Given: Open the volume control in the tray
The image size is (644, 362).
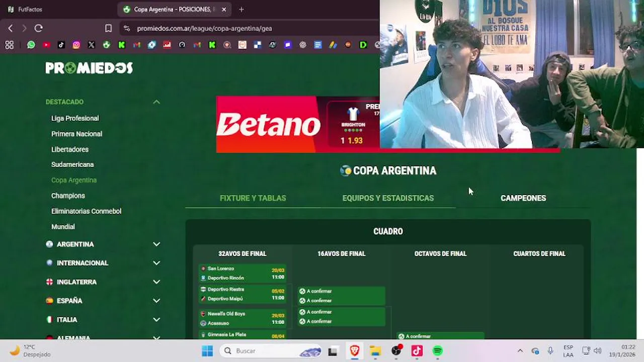Looking at the screenshot, I should tap(598, 351).
